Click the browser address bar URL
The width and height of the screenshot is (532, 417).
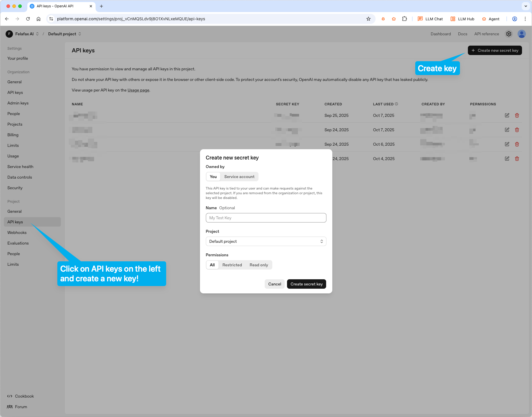pyautogui.click(x=131, y=19)
